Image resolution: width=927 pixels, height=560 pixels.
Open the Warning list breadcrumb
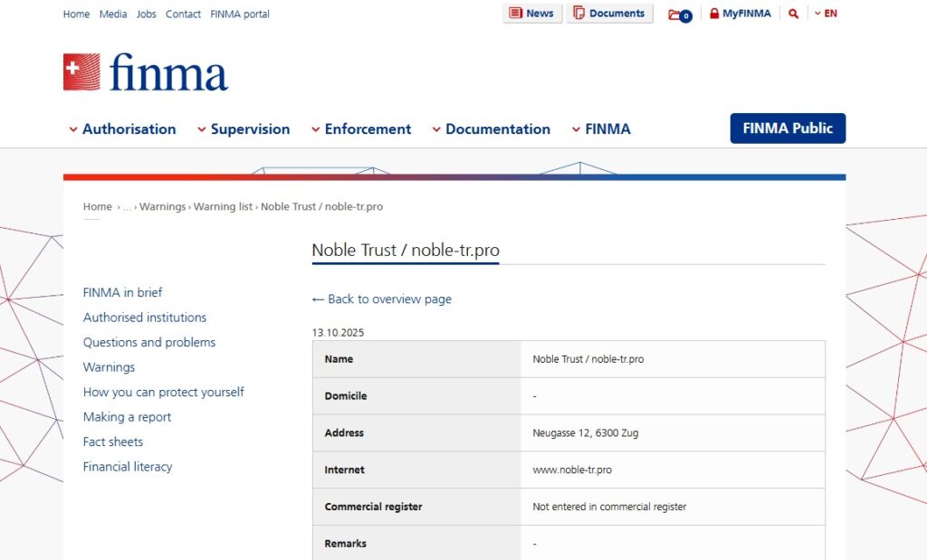tap(223, 207)
